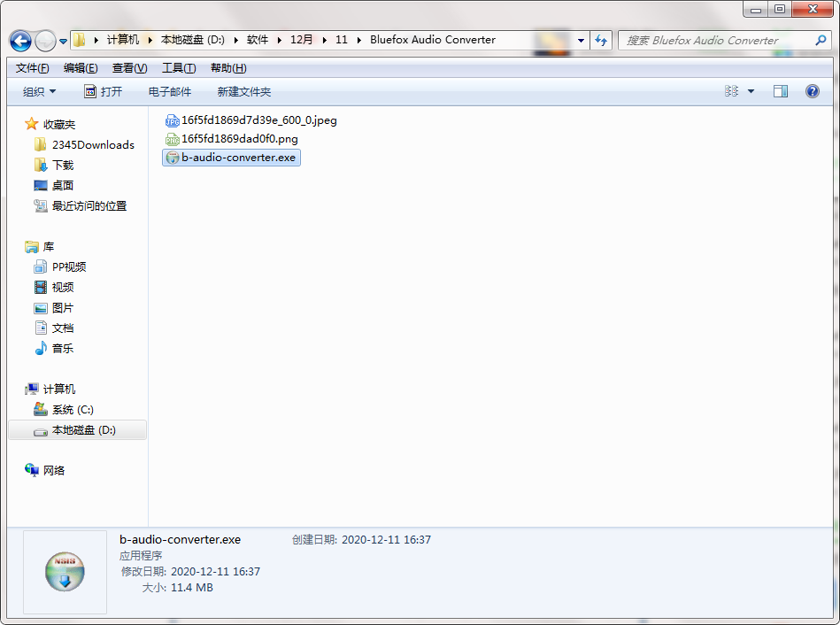Click the PNG file type icon
Image resolution: width=840 pixels, height=625 pixels.
[x=172, y=139]
